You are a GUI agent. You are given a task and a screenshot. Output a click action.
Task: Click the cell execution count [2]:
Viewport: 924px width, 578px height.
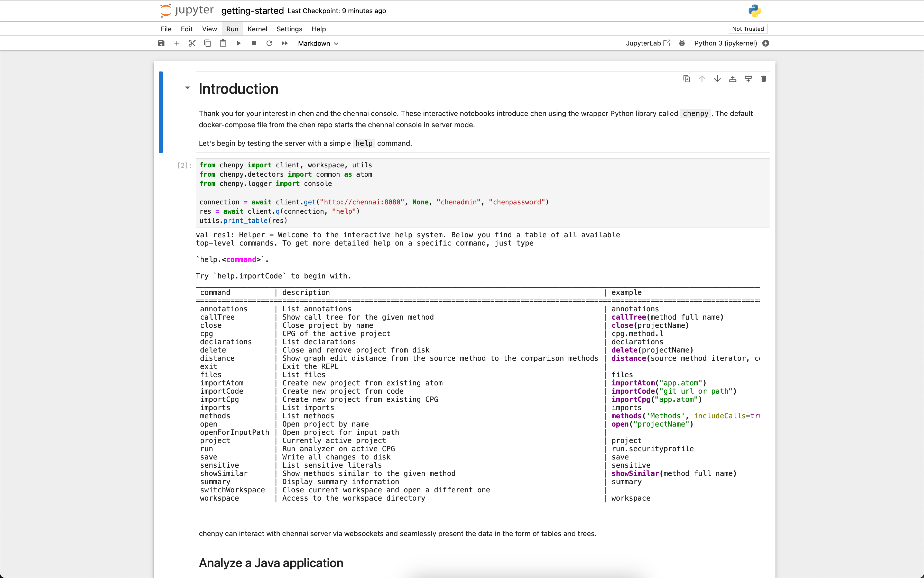pos(184,165)
